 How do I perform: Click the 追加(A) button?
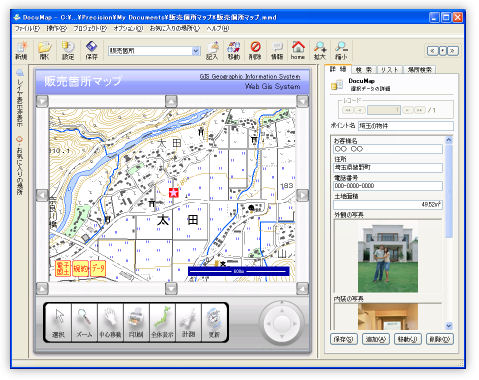[x=376, y=339]
